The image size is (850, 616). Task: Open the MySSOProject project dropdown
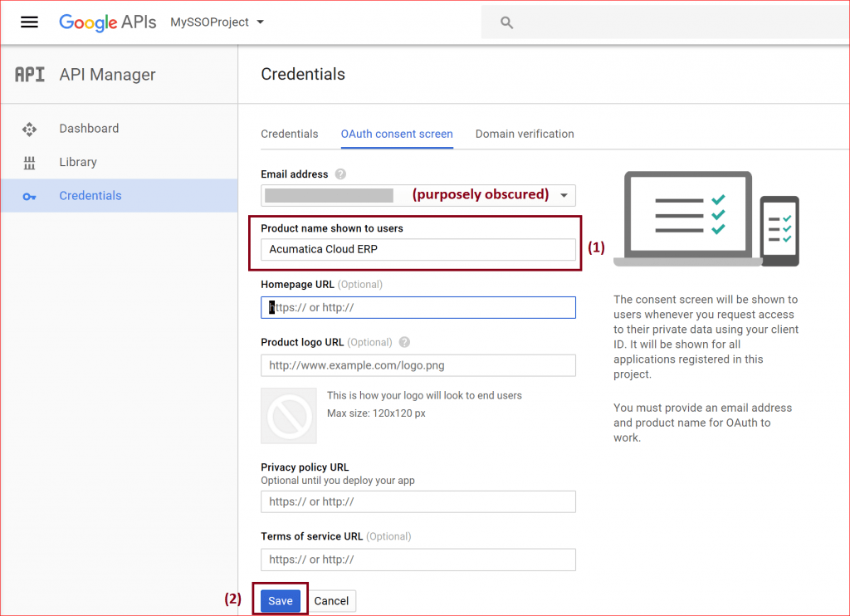pos(217,22)
